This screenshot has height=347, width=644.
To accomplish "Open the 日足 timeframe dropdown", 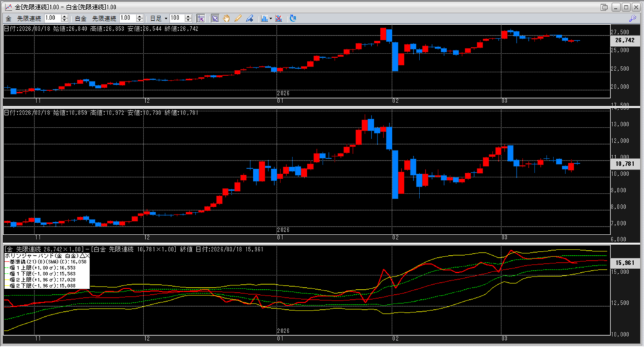I will (165, 18).
